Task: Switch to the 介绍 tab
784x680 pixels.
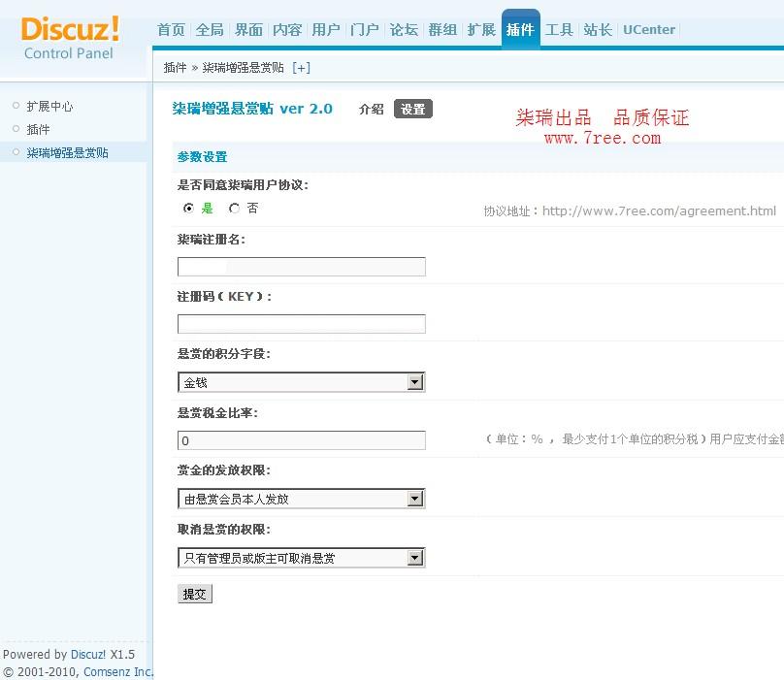Action: 371,109
